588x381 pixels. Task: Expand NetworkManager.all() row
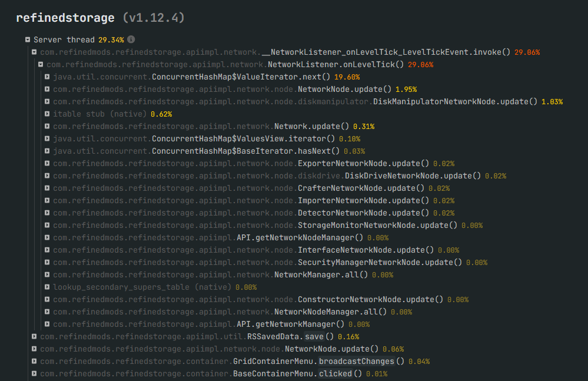tap(47, 275)
